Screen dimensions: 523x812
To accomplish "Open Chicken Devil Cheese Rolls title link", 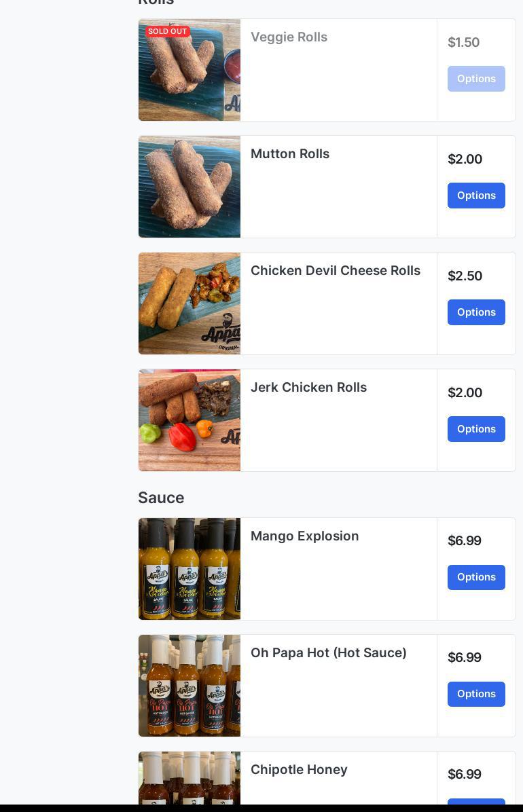I will tap(336, 271).
